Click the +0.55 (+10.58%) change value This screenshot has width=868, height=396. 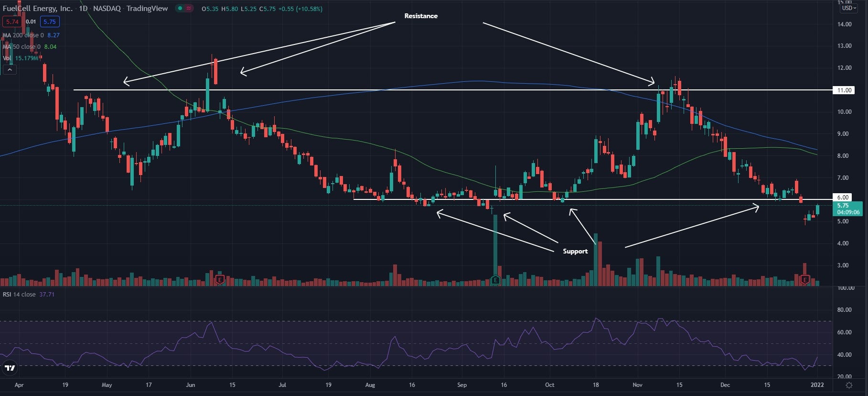300,9
